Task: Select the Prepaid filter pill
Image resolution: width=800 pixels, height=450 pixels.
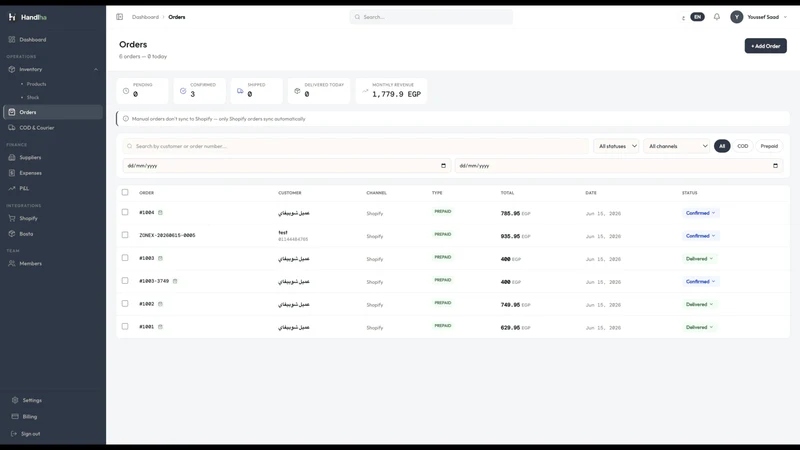Action: (769, 146)
